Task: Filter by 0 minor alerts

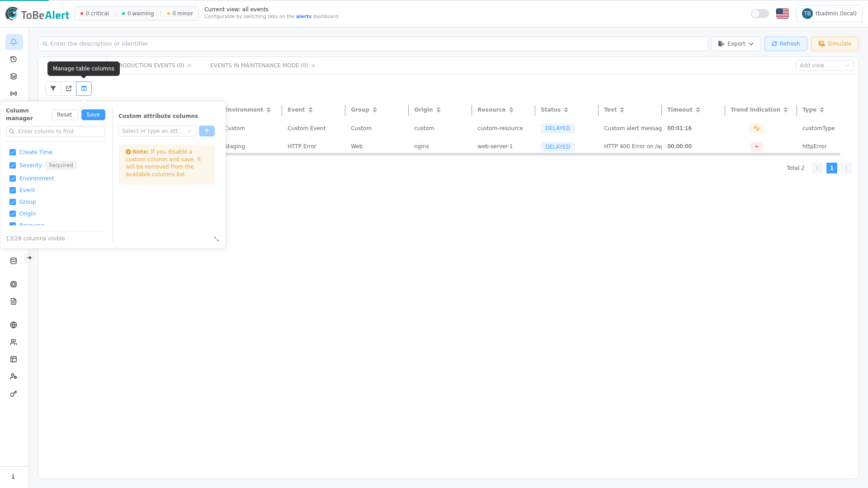Action: (x=180, y=14)
